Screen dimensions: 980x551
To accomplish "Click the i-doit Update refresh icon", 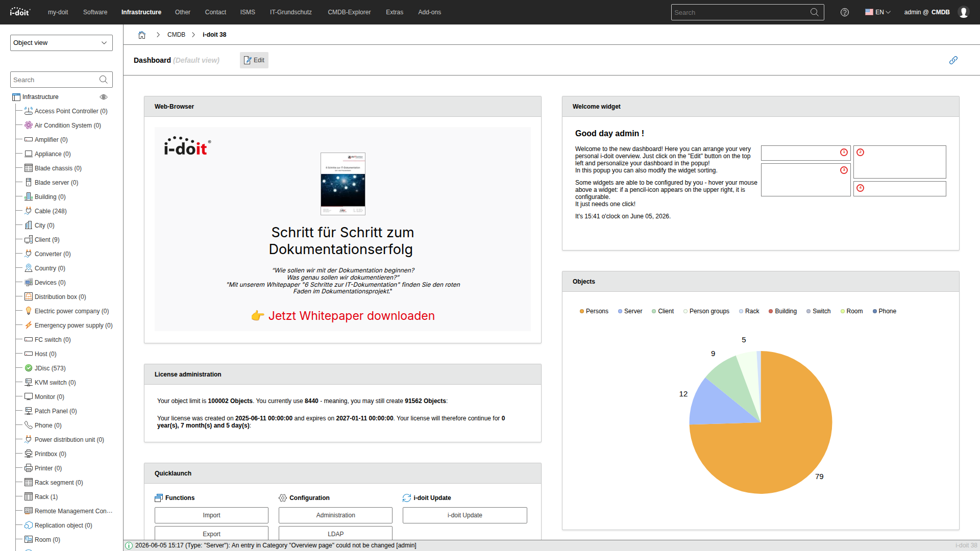I will [407, 498].
